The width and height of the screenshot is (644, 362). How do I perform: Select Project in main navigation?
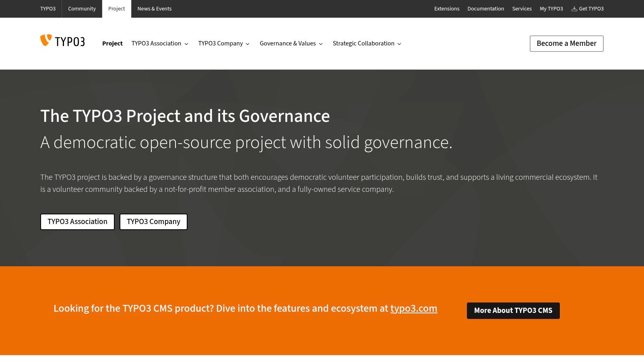[112, 43]
